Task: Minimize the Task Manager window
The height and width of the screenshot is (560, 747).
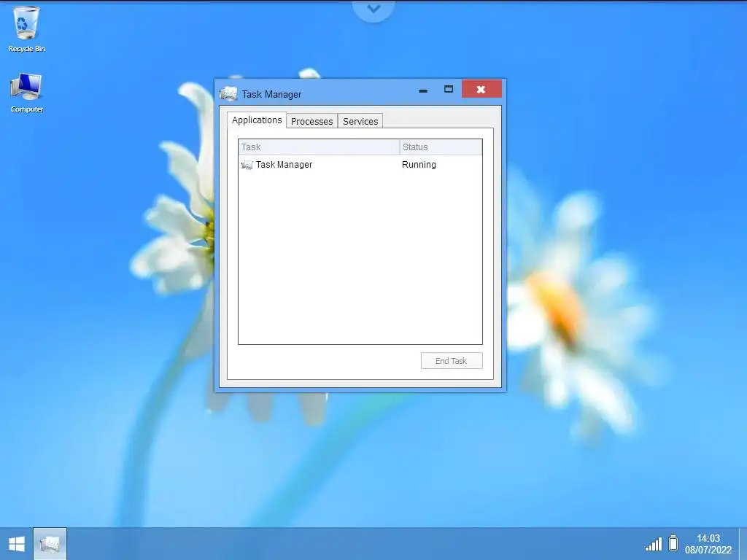Action: click(x=423, y=90)
